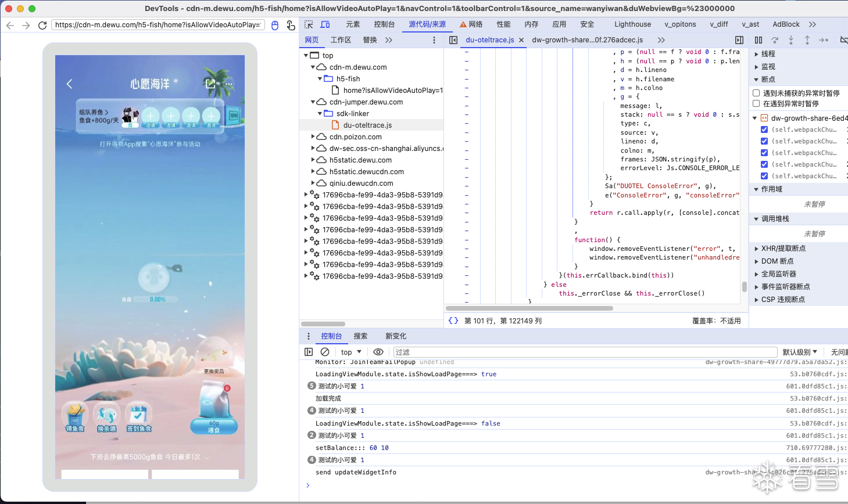Click the inspect element picker icon
The height and width of the screenshot is (504, 848).
point(309,24)
